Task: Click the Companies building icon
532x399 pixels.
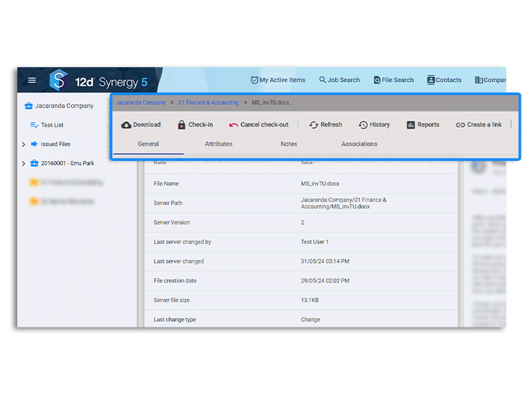Action: click(x=479, y=80)
